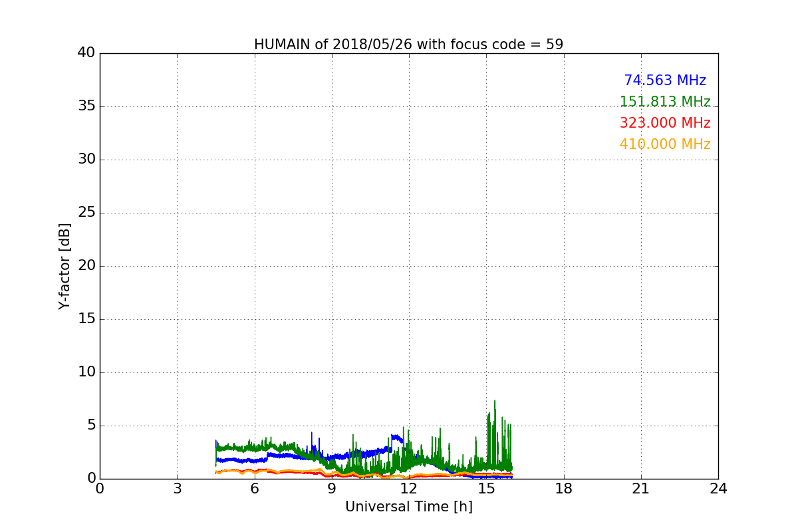
Task: Click x-axis tick label 3
Action: click(177, 489)
